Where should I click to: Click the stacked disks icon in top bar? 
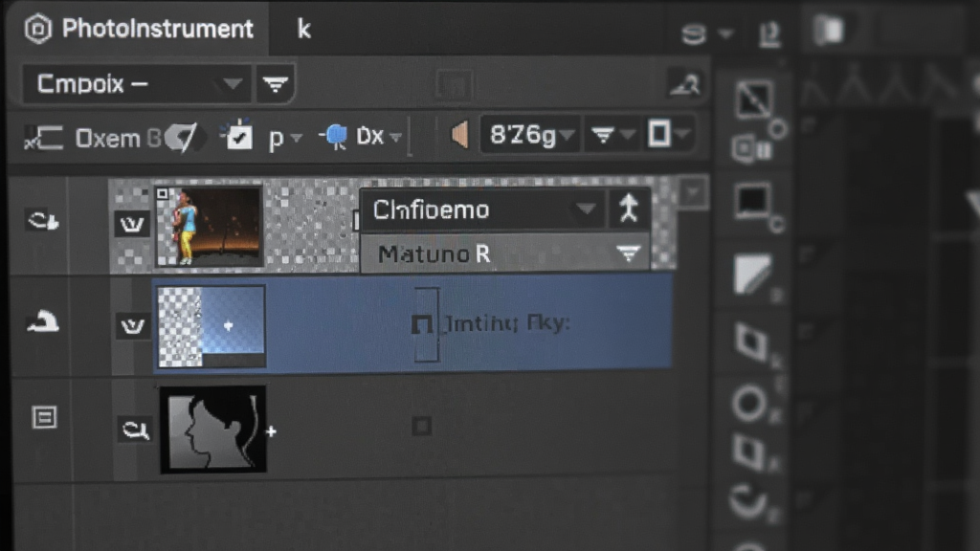coord(693,33)
